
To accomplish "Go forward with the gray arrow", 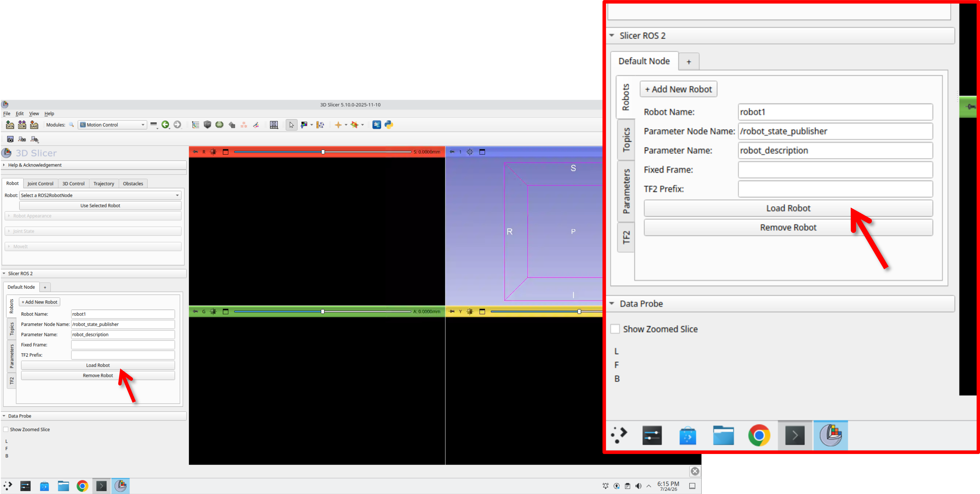I will tap(177, 125).
